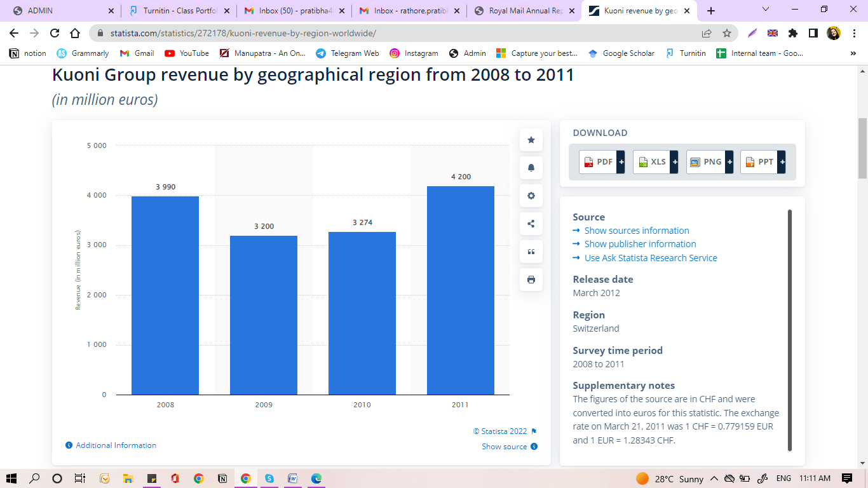Click the print icon beside the chart
The image size is (868, 488).
click(531, 280)
